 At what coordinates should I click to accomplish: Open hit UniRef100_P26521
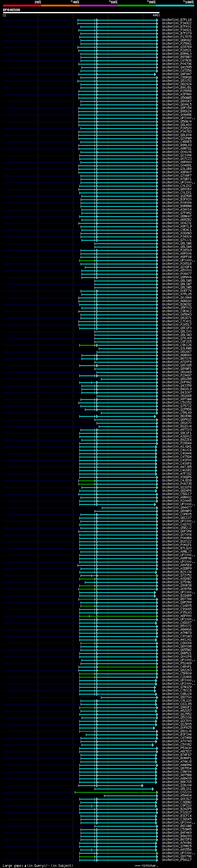[x=176, y=50]
